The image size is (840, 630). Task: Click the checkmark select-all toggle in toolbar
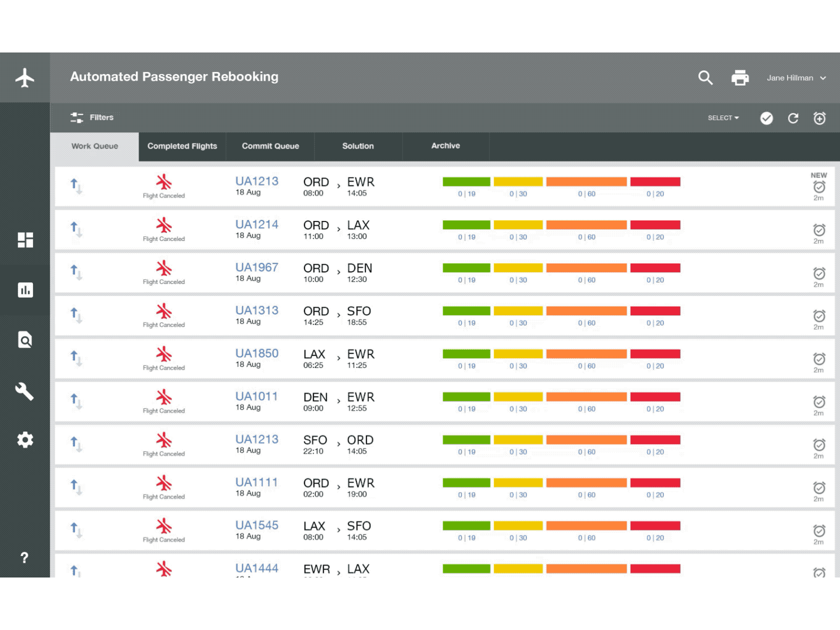766,118
